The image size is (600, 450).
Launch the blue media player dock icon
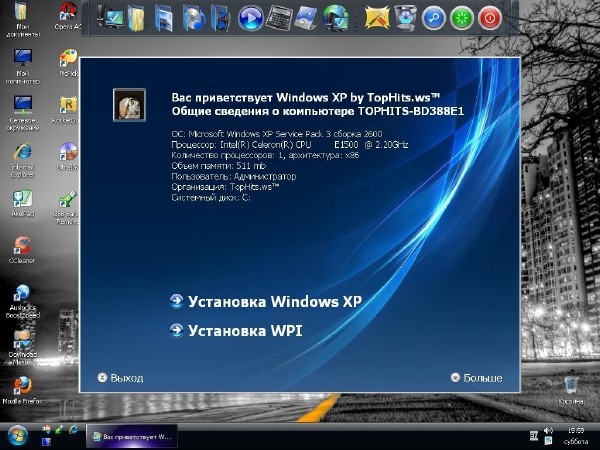[251, 18]
